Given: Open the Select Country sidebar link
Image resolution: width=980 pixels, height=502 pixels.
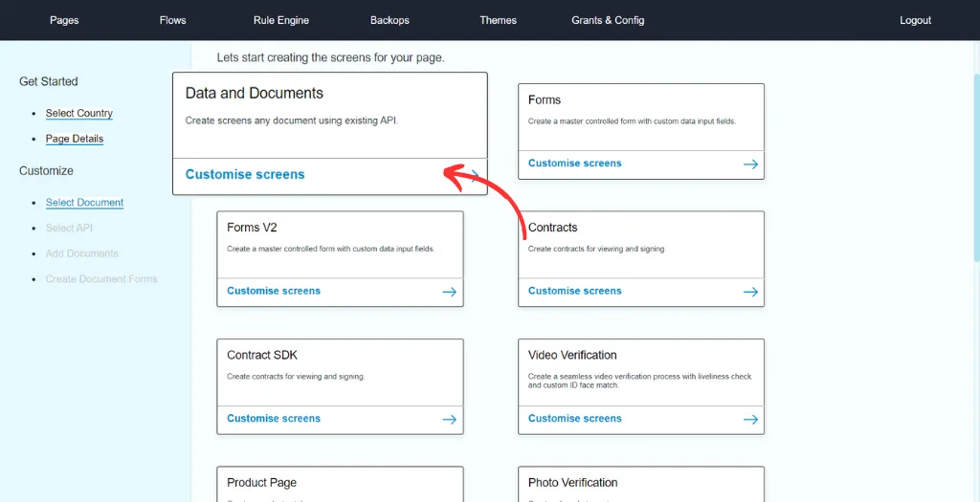Looking at the screenshot, I should (78, 113).
